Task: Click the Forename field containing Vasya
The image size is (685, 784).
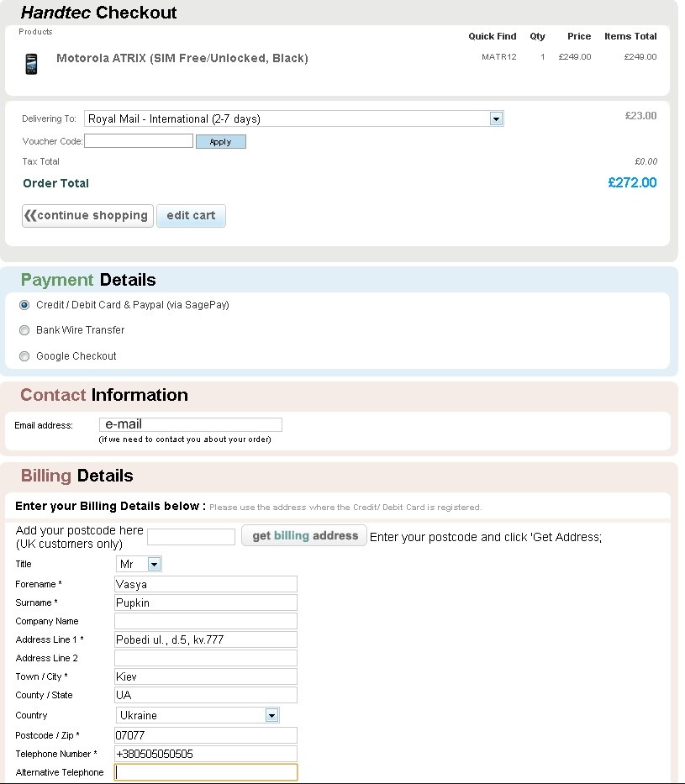Action: pyautogui.click(x=205, y=584)
